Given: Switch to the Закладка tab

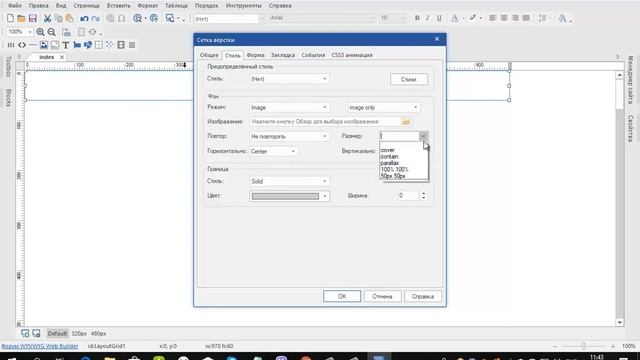Looking at the screenshot, I should click(283, 55).
